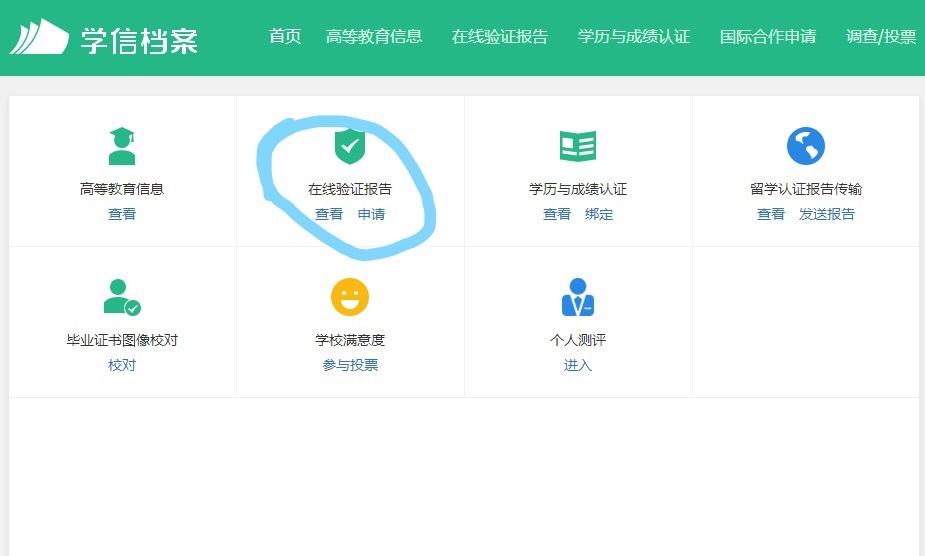Click the 高等教育信息 card title
The width and height of the screenshot is (925, 556).
(x=122, y=189)
